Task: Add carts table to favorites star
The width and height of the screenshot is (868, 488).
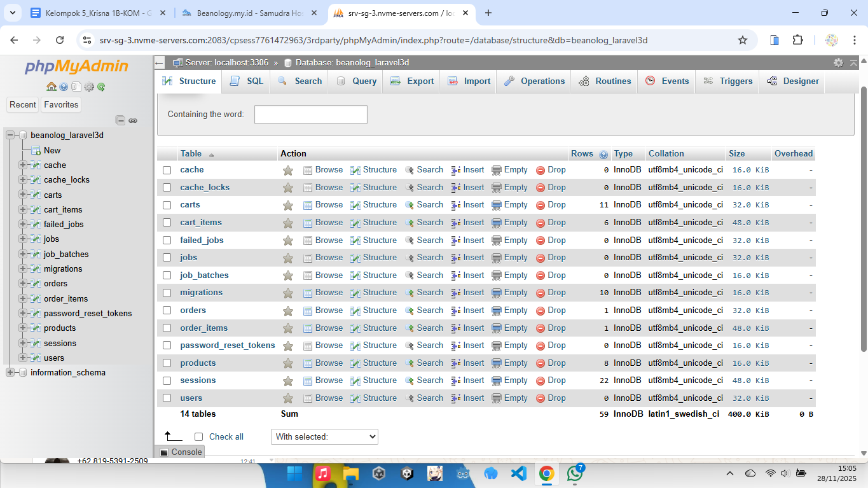Action: 288,206
